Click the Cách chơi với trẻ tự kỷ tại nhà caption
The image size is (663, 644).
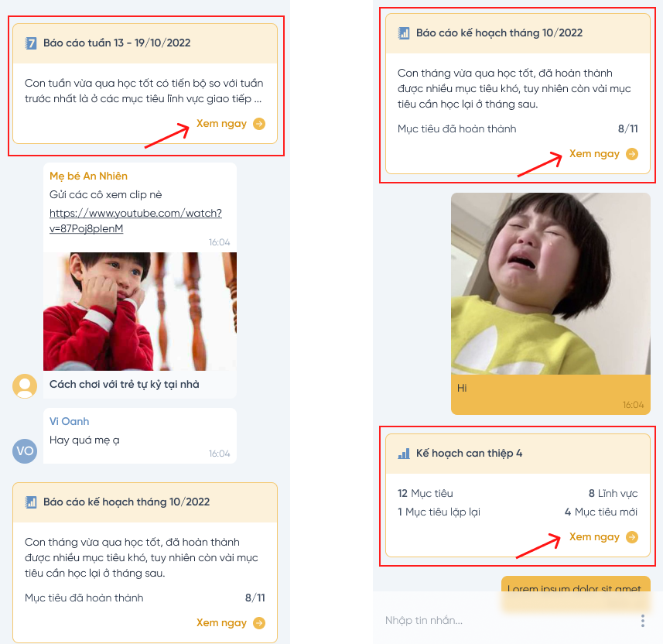click(125, 384)
